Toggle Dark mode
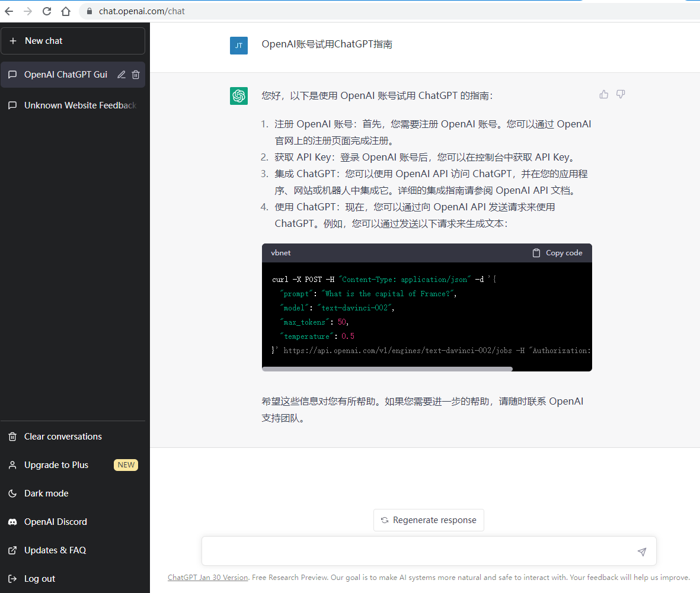Screen dimensions: 700x593 [73, 493]
